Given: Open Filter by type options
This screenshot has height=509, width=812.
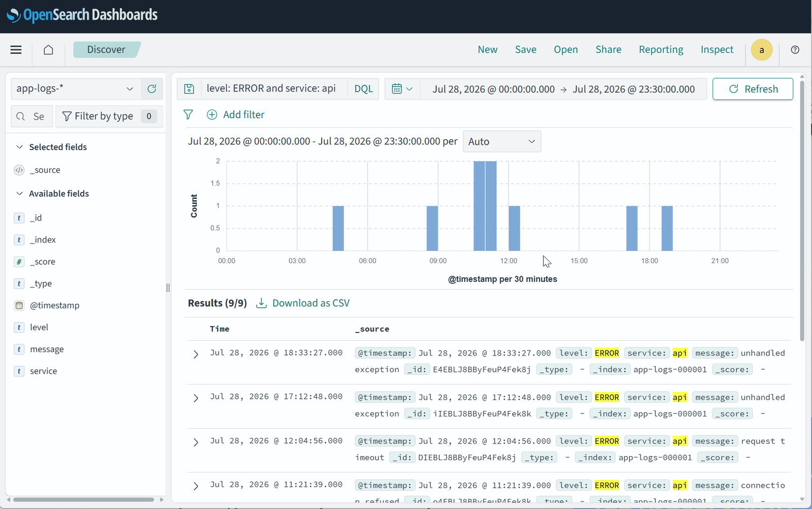Looking at the screenshot, I should click(x=109, y=116).
